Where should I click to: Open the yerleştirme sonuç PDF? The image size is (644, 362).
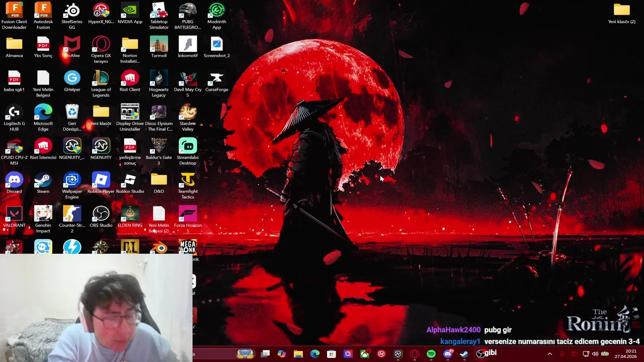130,152
